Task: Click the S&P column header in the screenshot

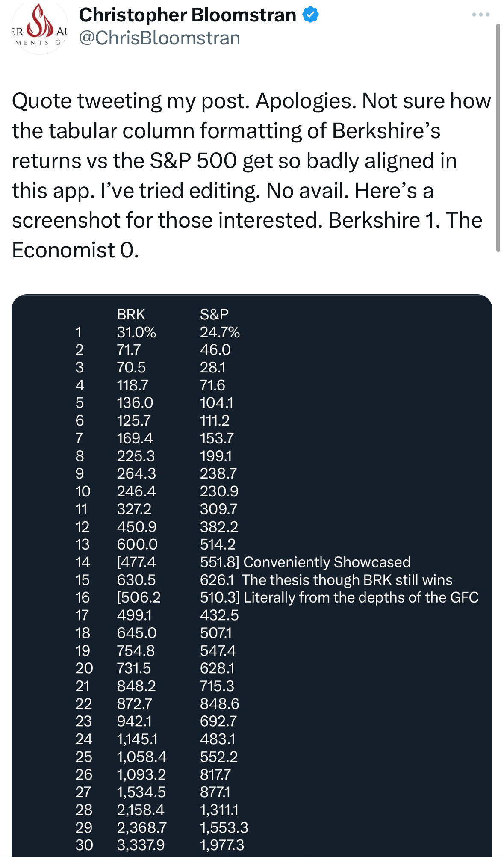Action: [x=214, y=314]
